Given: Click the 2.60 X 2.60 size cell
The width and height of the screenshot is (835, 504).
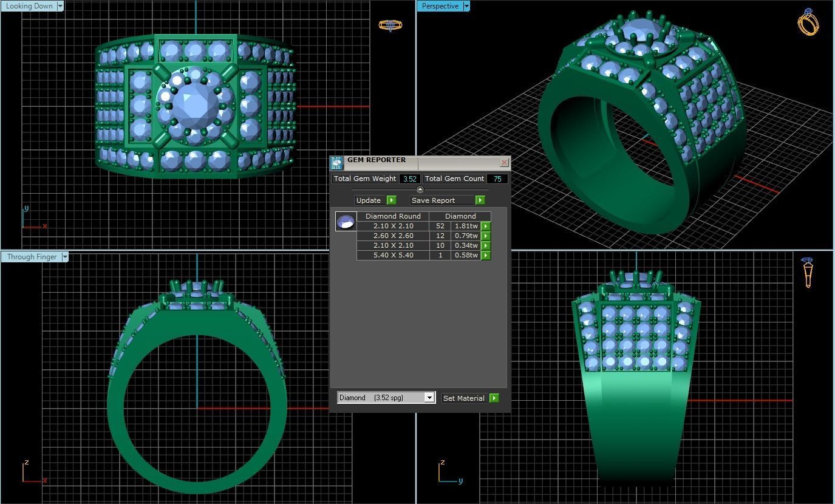Looking at the screenshot, I should pyautogui.click(x=393, y=236).
